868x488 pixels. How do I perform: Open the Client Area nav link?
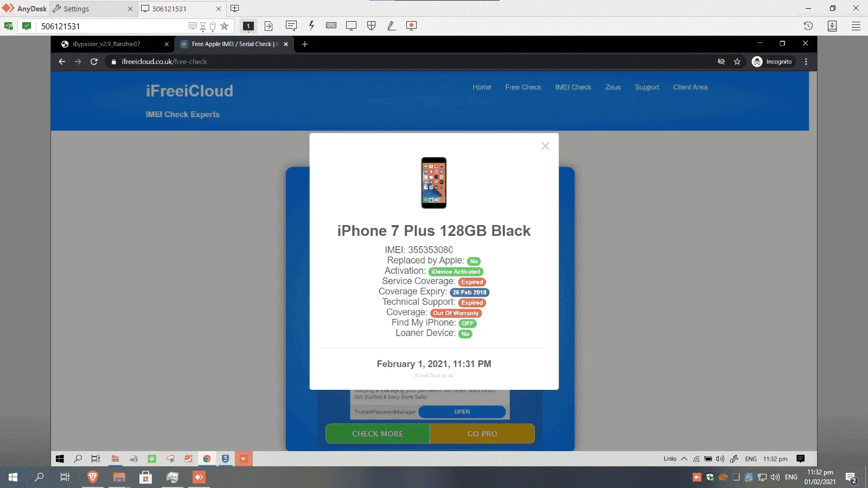pos(690,87)
